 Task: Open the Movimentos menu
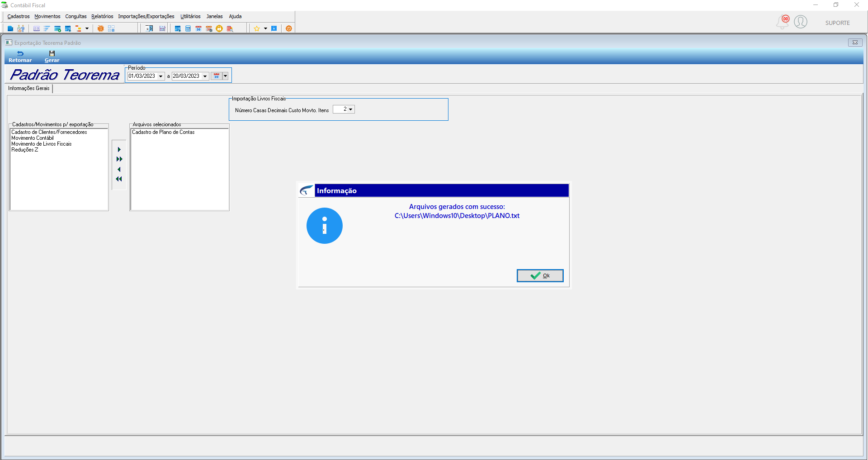click(47, 16)
